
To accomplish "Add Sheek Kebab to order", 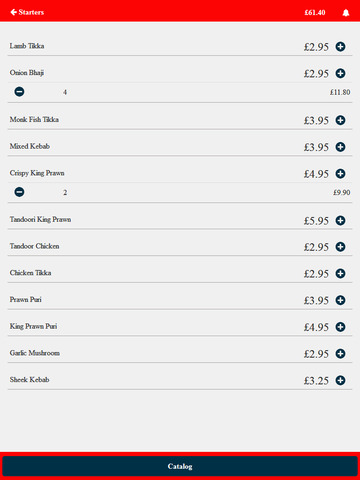I will coord(340,380).
